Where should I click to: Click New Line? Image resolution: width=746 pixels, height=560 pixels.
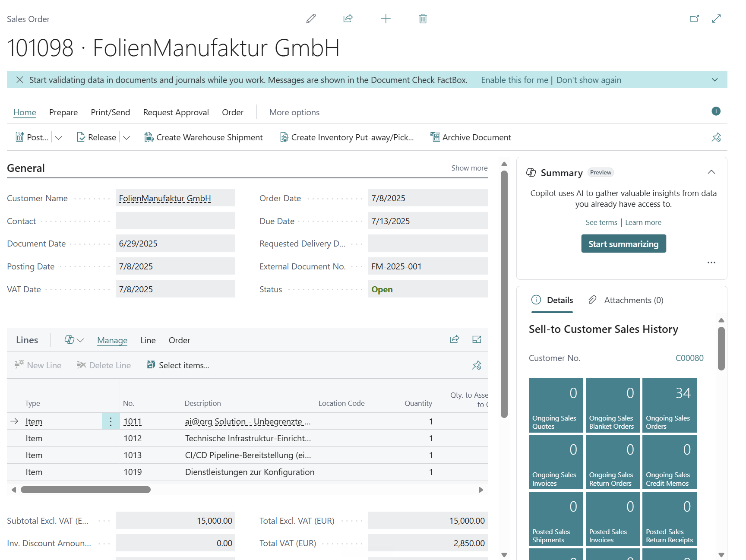(38, 365)
